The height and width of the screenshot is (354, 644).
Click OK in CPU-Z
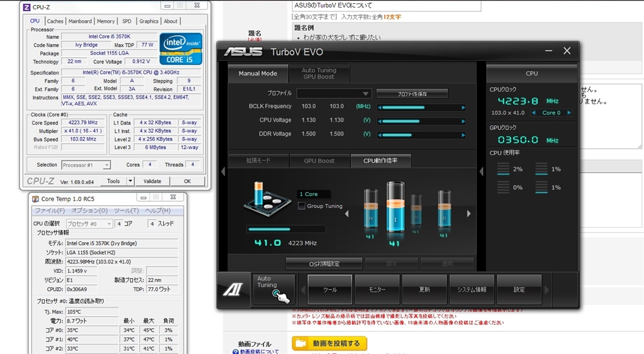pyautogui.click(x=187, y=181)
